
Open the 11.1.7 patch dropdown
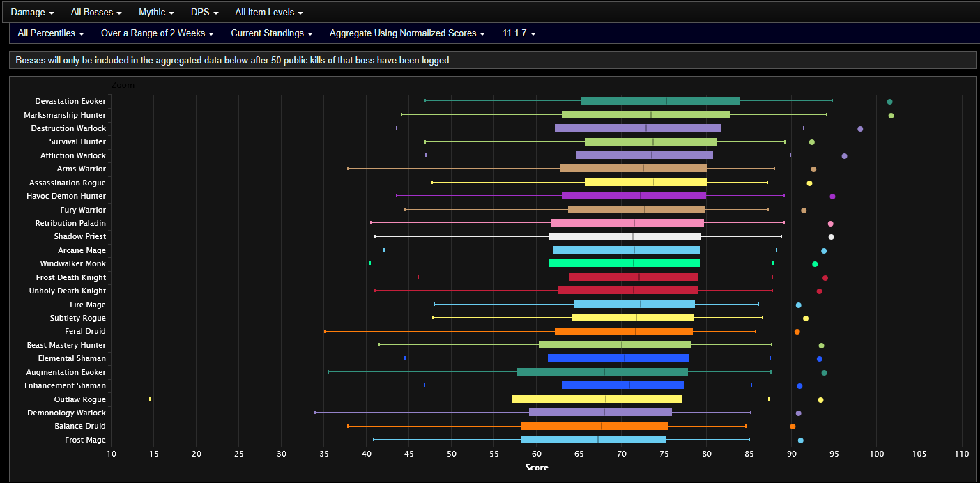pyautogui.click(x=519, y=33)
